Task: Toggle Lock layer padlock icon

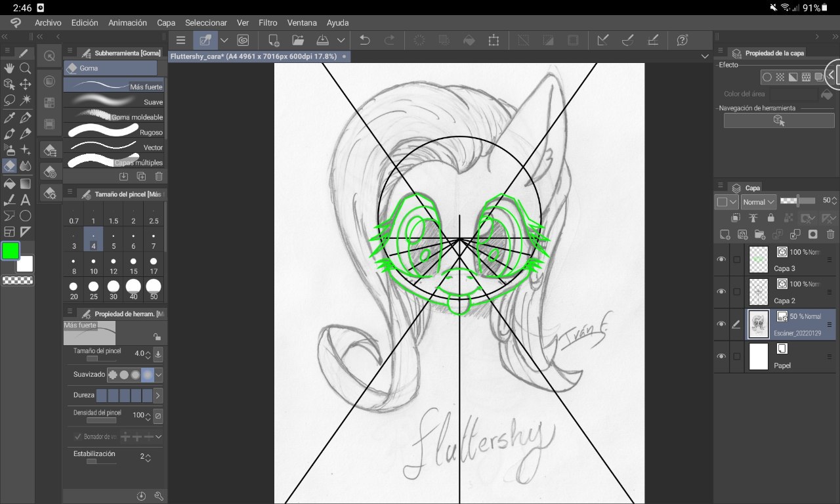Action: tap(770, 218)
